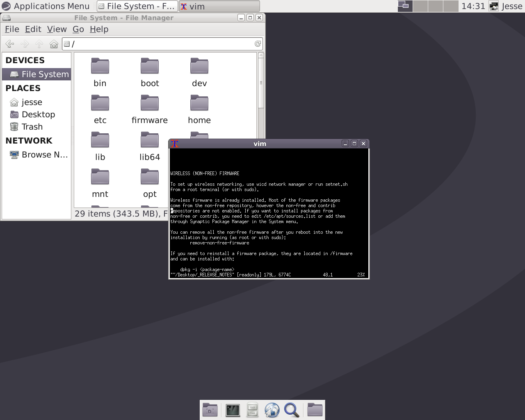Open the firmware folder icon
Viewport: 525px width, 420px height.
[x=150, y=103]
